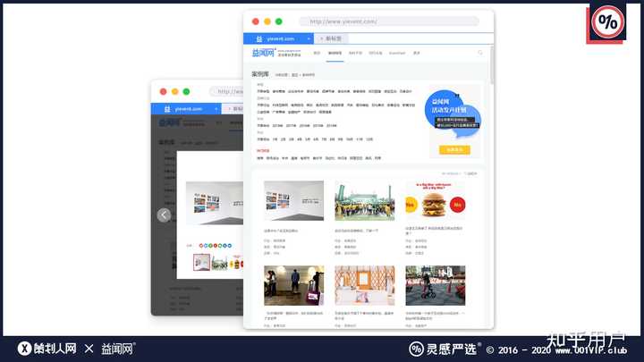Screen dimensions: 644x362
Task: Grab the front window vertical scrollbar
Action: pyautogui.click(x=492, y=63)
